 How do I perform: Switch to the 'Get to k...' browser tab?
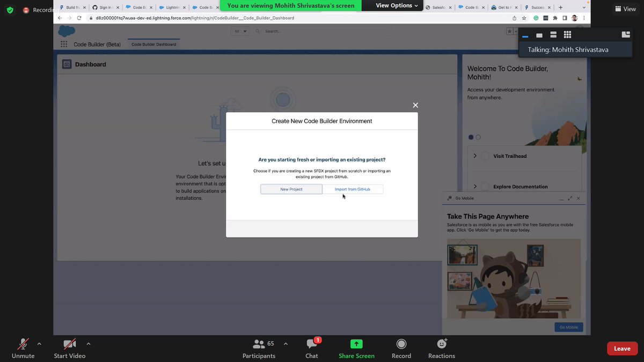click(x=504, y=8)
